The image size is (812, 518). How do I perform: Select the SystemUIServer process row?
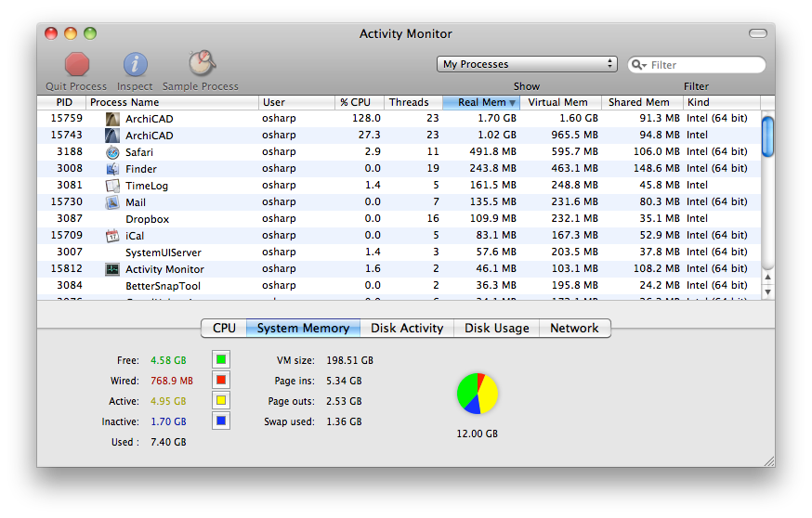click(x=399, y=252)
